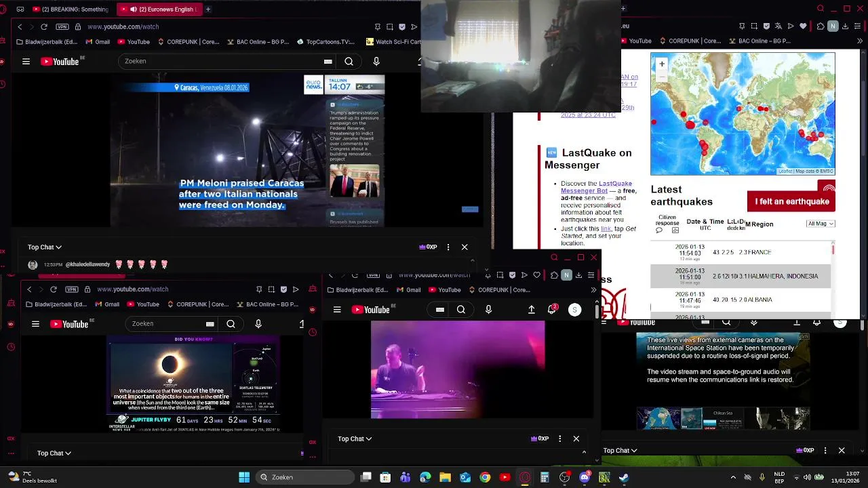Toggle pin icon in Euronews window toolbar

click(x=378, y=26)
